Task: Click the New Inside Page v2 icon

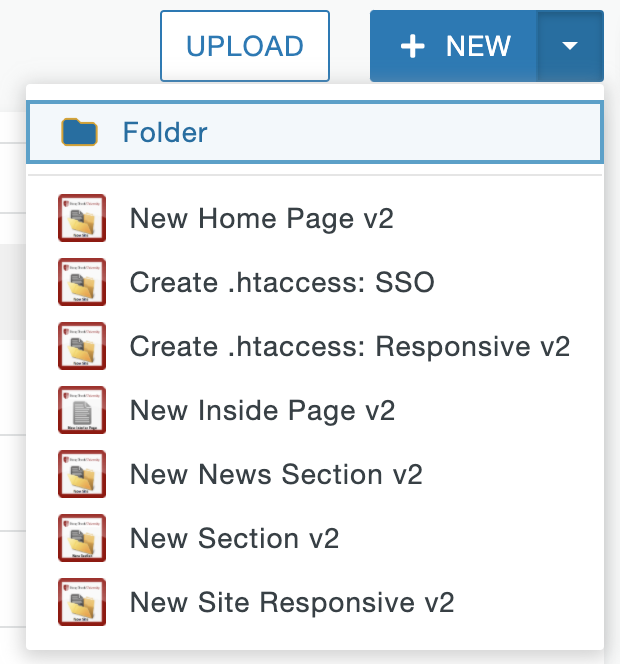Action: (82, 411)
